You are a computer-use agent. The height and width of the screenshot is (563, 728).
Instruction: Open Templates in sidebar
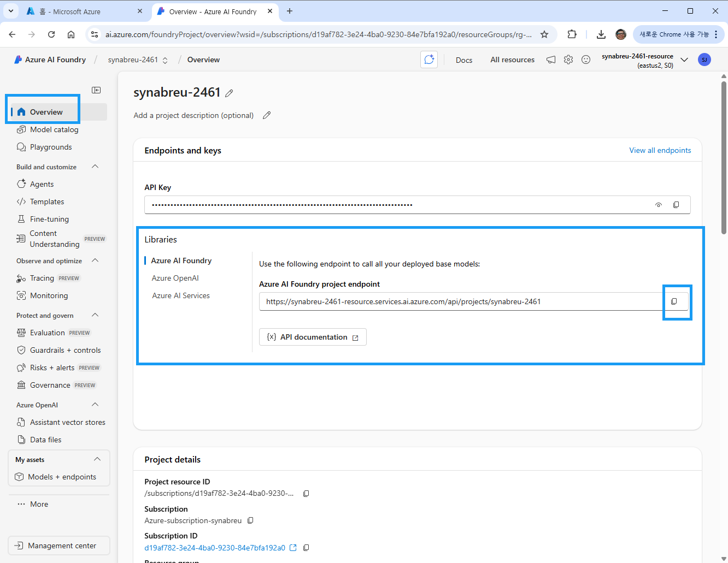pyautogui.click(x=47, y=202)
